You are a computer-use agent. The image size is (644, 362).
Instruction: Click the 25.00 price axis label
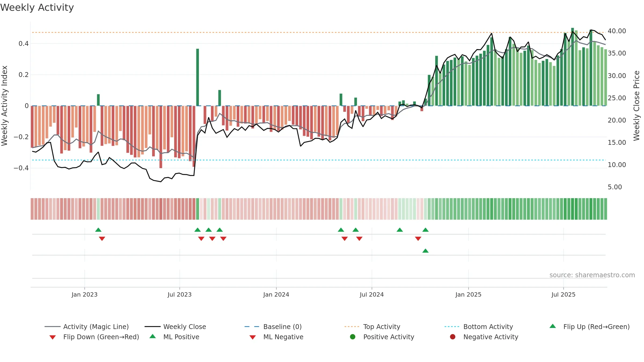coord(617,98)
